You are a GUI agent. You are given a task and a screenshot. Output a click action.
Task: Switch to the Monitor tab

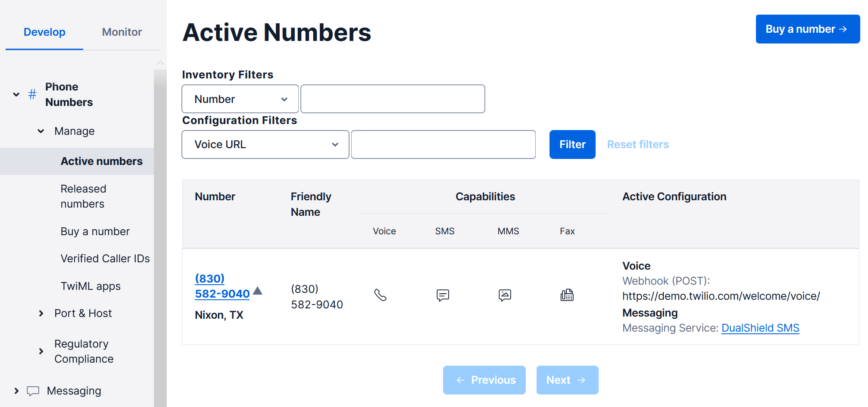tap(122, 32)
